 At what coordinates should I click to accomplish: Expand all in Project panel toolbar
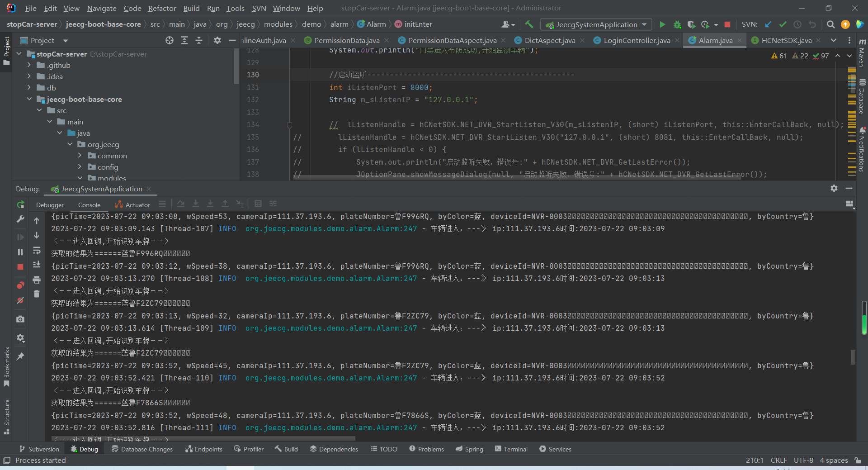coord(184,40)
